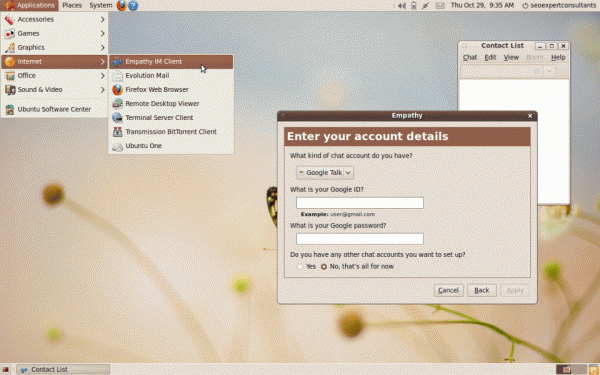Click the date and time clock
Viewport: 600px width, 375px height.
pyautogui.click(x=482, y=5)
